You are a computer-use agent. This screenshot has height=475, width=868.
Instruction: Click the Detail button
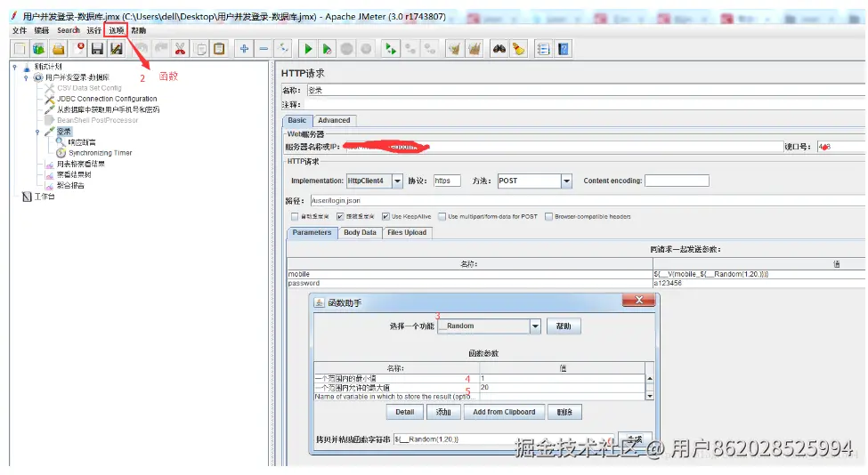pos(405,412)
